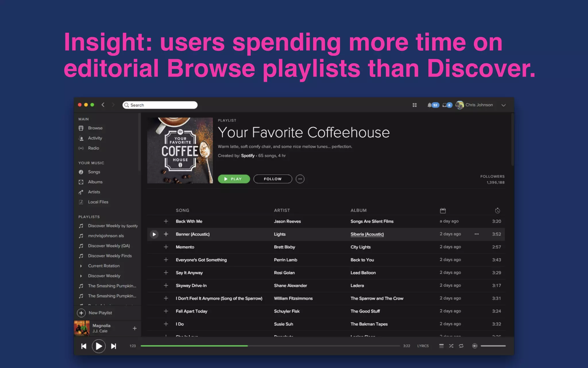Open album The Bakman Tapes

tap(369, 324)
